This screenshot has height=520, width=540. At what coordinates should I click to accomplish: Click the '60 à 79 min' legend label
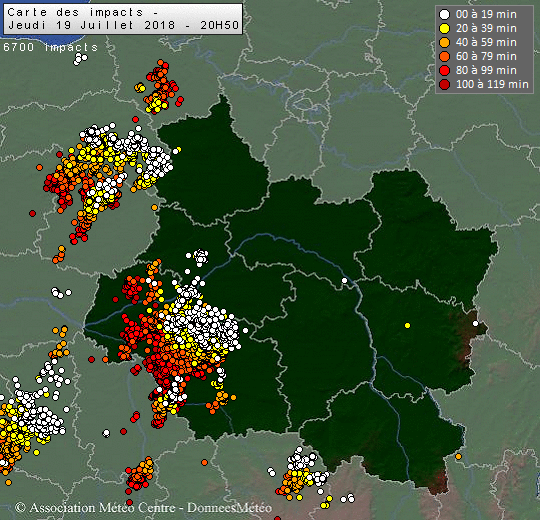pos(486,56)
